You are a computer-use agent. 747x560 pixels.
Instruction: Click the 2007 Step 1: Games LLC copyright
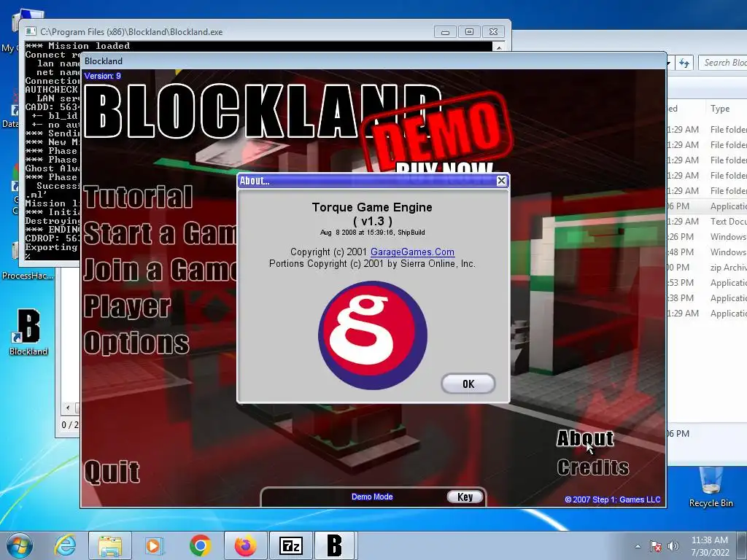tap(613, 499)
